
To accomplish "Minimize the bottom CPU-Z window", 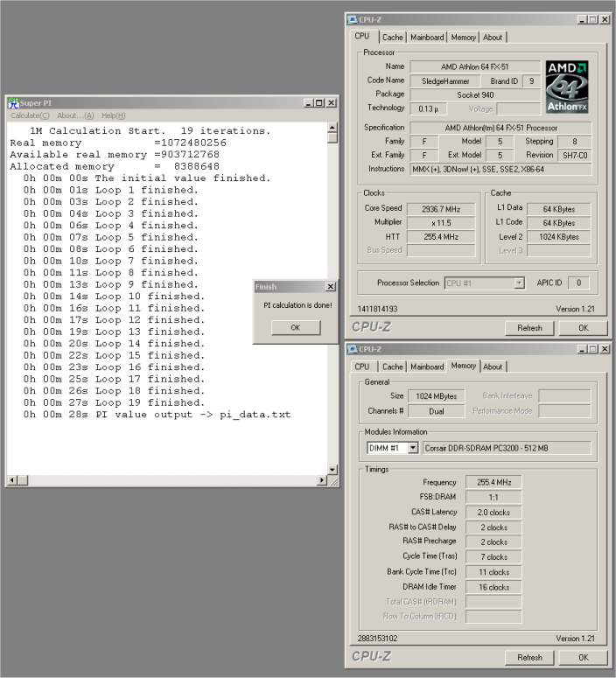I will pyautogui.click(x=582, y=349).
